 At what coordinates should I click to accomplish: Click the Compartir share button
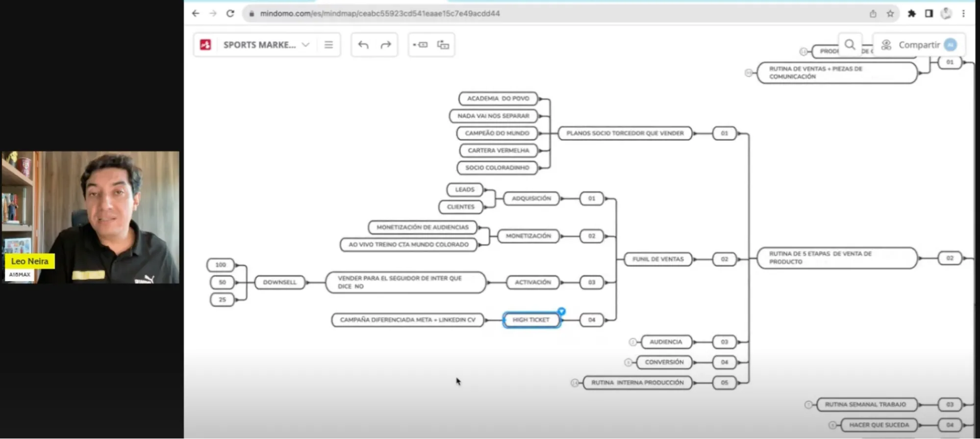tap(919, 45)
